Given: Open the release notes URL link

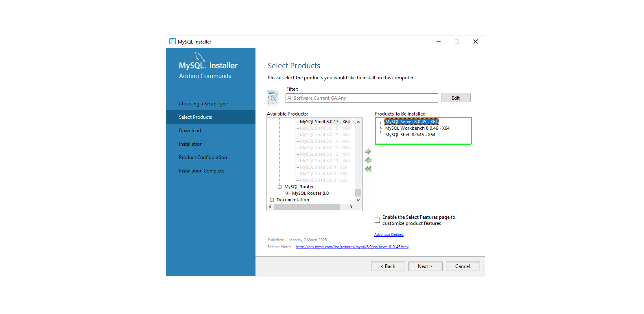Looking at the screenshot, I should coord(352,247).
